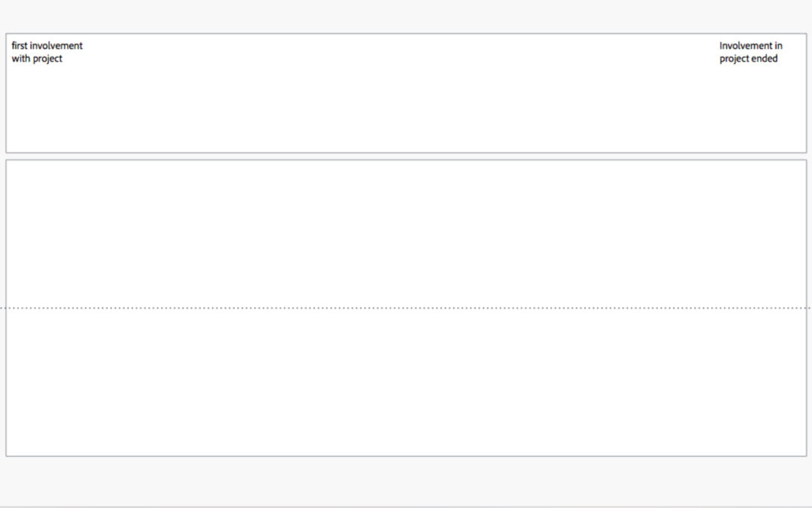
Task: Click the right edge of the upper box
Action: [x=806, y=93]
